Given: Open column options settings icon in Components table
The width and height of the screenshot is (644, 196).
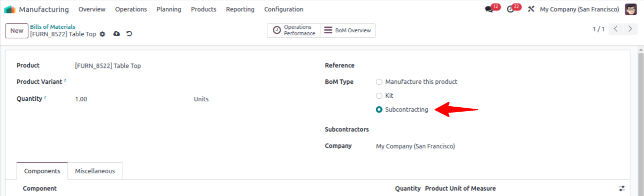Looking at the screenshot, I should tap(622, 189).
